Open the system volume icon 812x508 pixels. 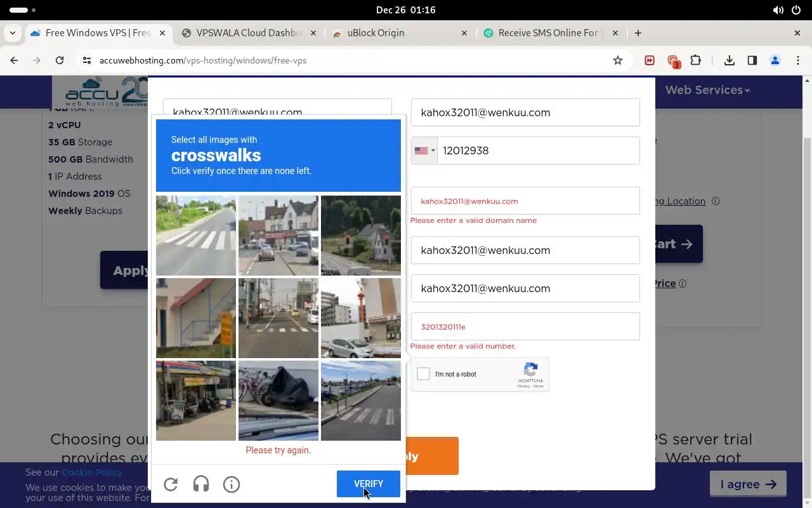coord(778,10)
